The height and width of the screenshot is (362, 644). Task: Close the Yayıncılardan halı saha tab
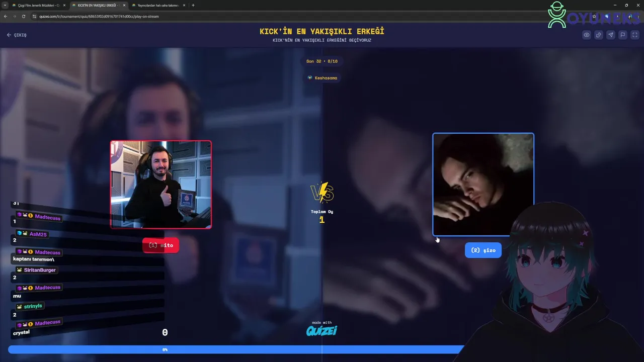point(184,5)
